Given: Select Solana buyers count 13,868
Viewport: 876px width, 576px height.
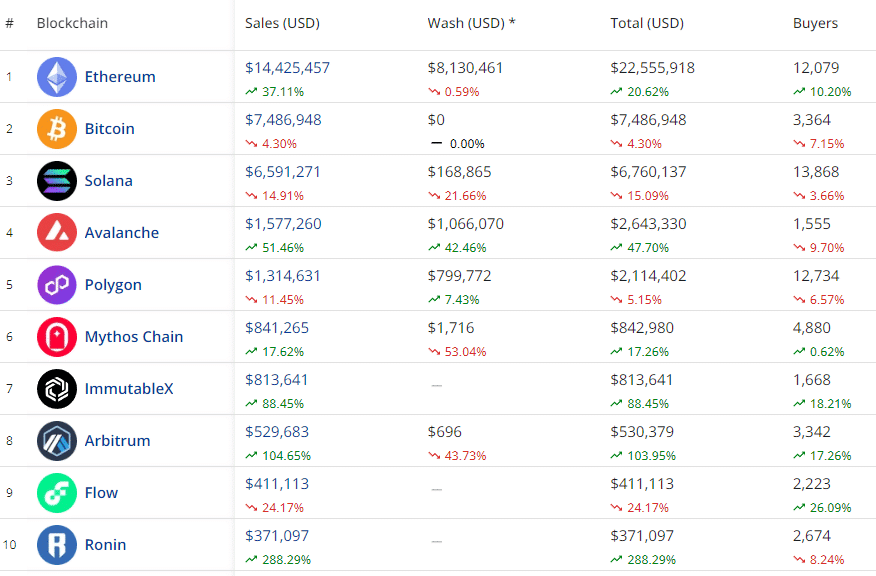Looking at the screenshot, I should click(816, 172).
